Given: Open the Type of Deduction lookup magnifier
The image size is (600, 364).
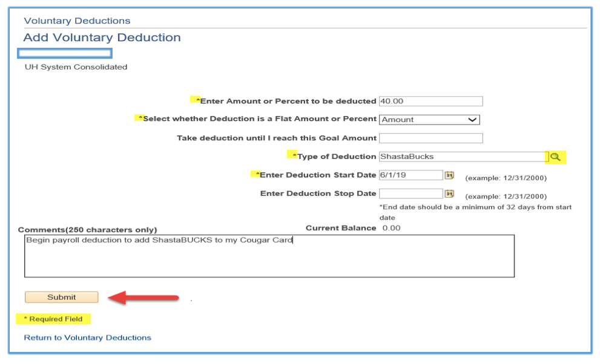Looking at the screenshot, I should (558, 157).
